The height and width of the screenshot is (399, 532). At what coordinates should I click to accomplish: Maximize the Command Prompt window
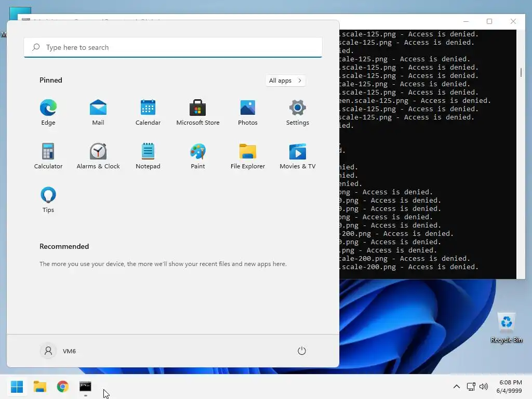point(489,21)
